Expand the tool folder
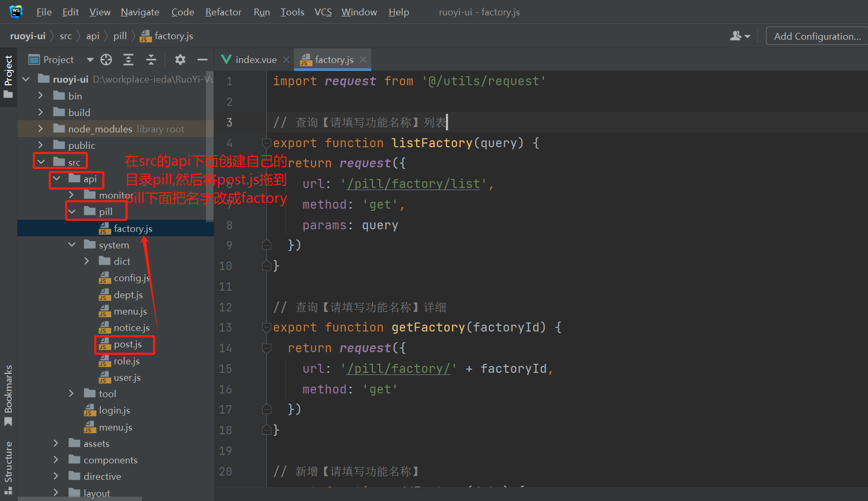The width and height of the screenshot is (868, 501). click(71, 393)
